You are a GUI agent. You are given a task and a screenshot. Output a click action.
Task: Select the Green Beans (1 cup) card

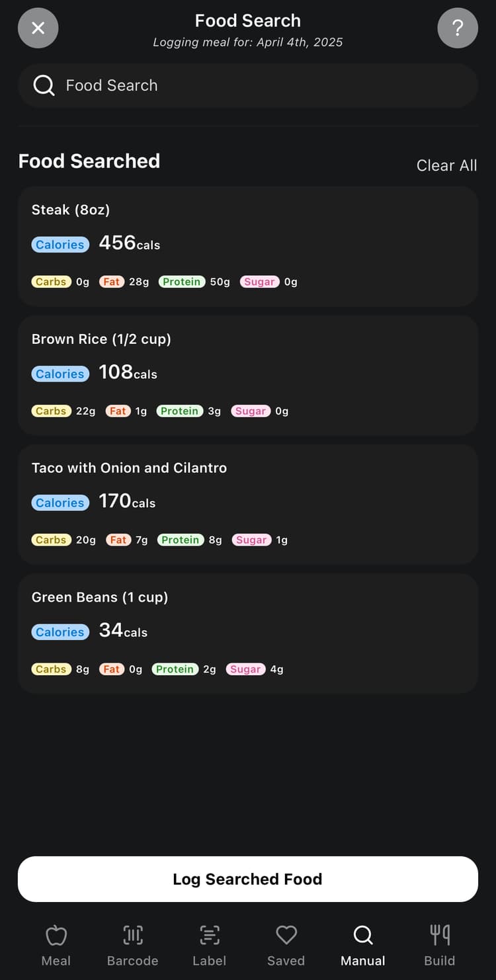tap(247, 633)
